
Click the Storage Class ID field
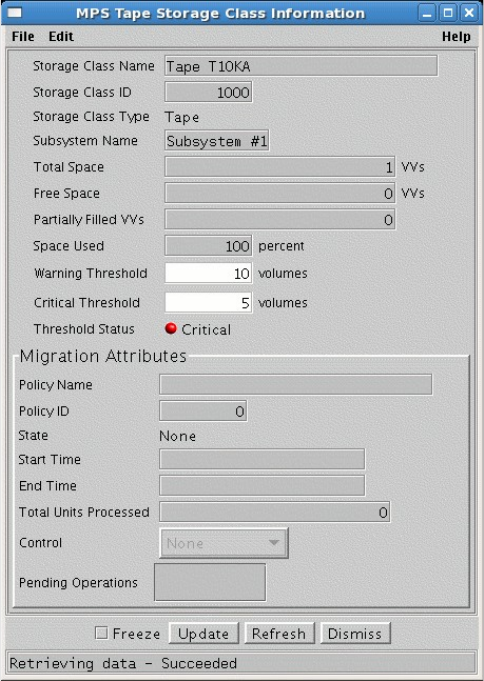tap(208, 92)
